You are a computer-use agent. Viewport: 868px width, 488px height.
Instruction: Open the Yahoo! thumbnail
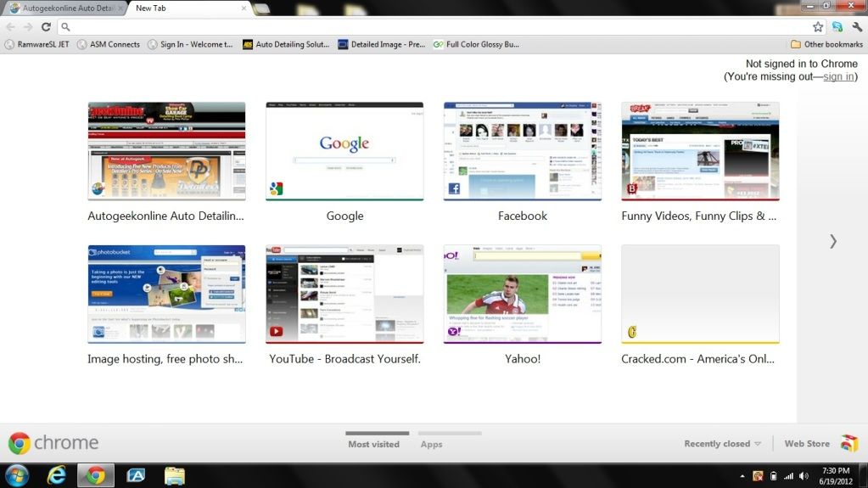tap(522, 294)
